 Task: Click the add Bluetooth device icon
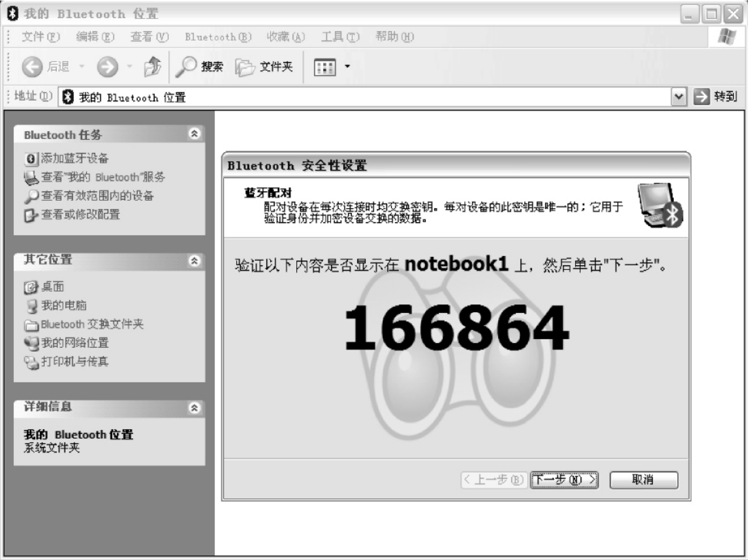31,159
